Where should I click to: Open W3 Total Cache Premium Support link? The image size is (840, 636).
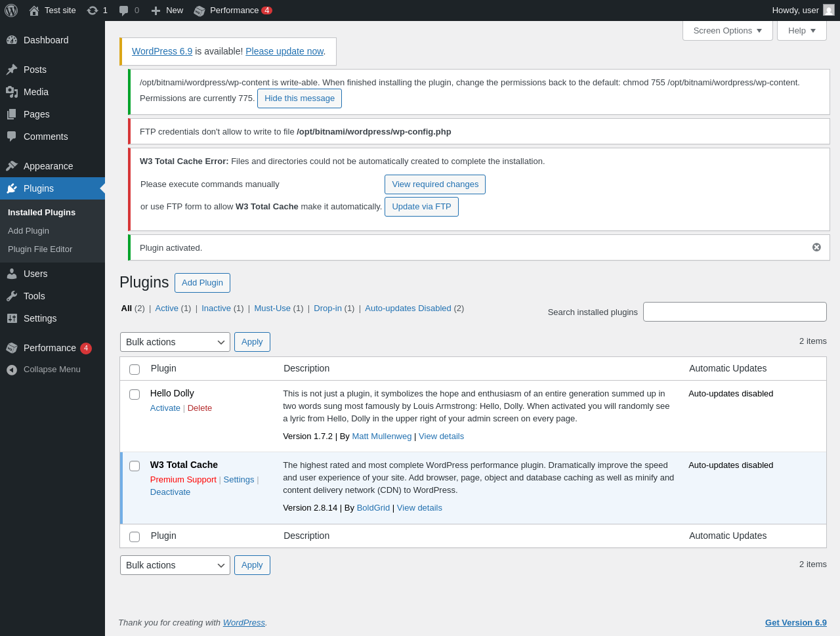(183, 480)
